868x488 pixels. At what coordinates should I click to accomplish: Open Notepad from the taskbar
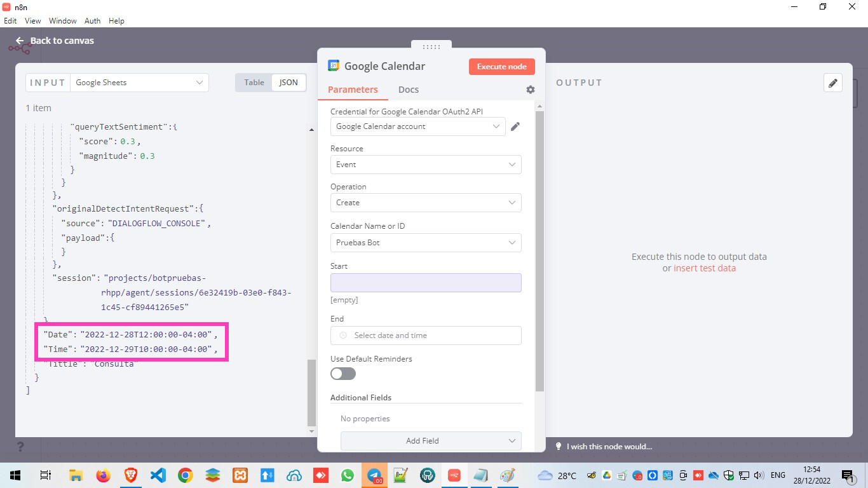481,475
